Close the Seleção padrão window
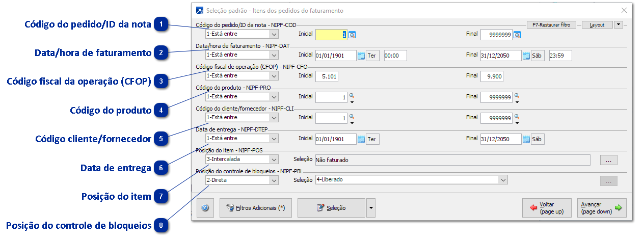 [624, 10]
